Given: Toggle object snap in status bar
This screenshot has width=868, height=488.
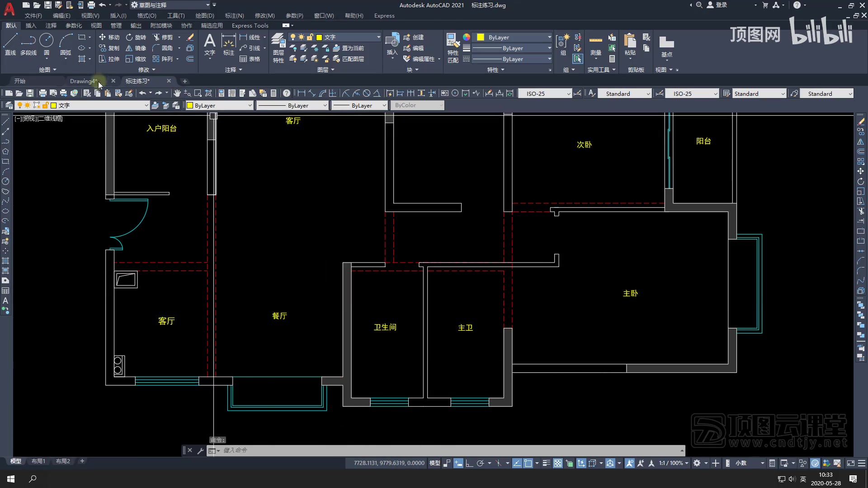Looking at the screenshot, I should [528, 463].
